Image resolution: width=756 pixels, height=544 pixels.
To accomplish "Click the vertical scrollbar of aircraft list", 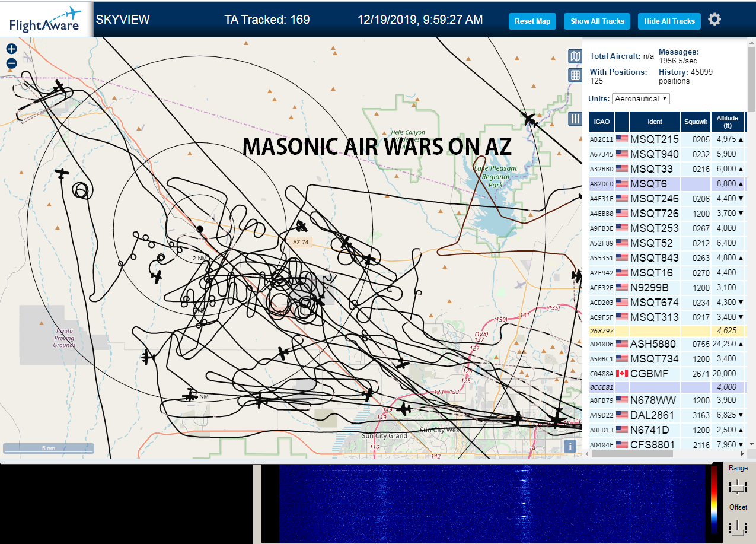I will tap(752, 78).
